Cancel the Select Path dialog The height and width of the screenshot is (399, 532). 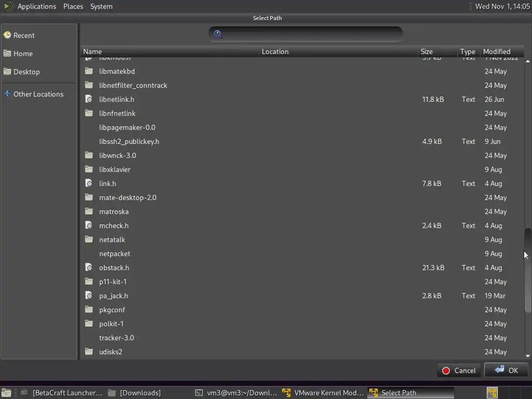(x=459, y=370)
